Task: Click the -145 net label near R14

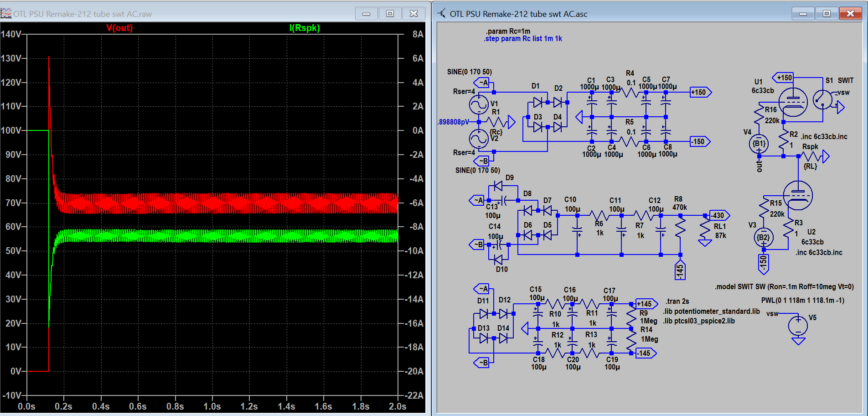Action: coord(646,353)
